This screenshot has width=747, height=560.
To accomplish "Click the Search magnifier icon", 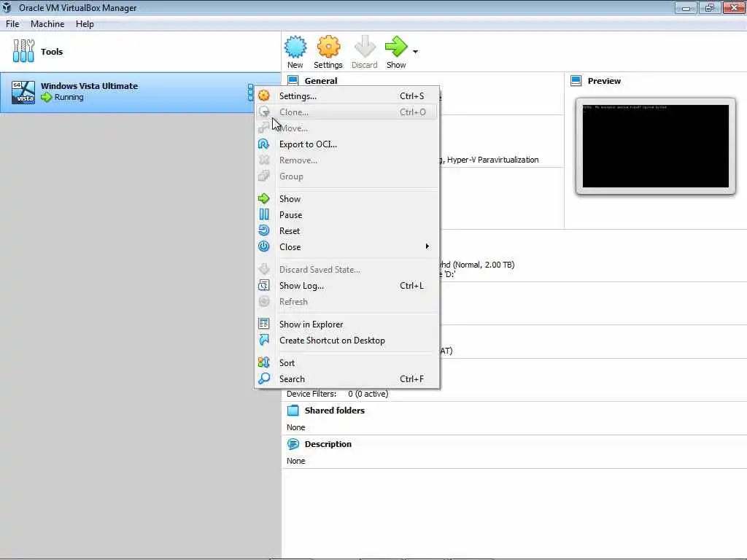I will point(264,378).
